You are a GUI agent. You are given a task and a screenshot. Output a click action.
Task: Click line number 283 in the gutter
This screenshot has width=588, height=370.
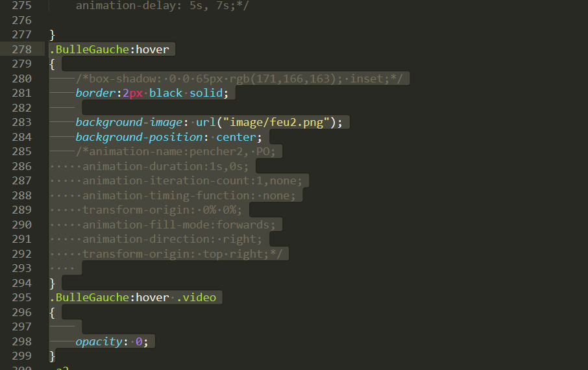22,122
